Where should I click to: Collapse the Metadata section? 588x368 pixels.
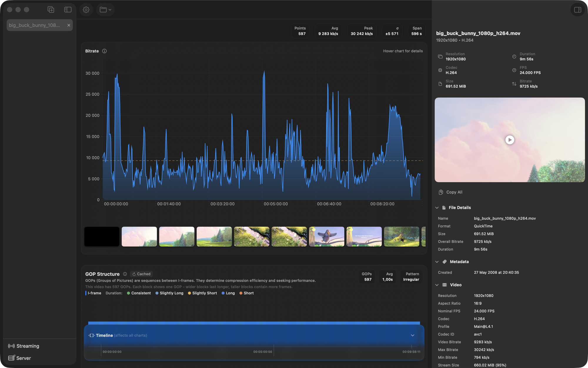coord(437,262)
